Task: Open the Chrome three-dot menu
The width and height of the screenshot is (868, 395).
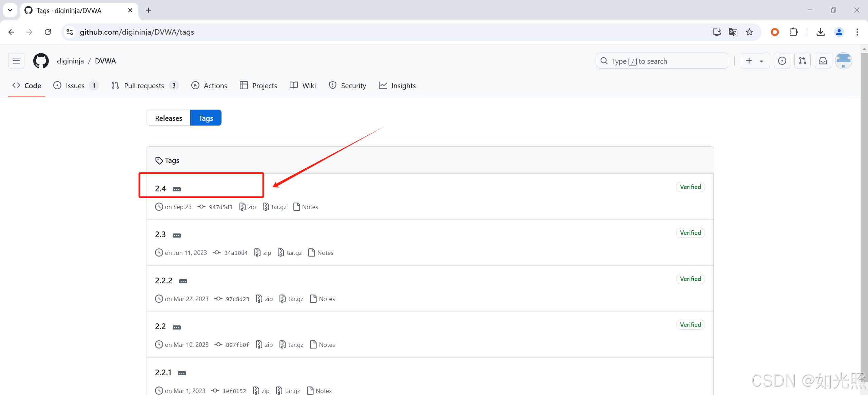Action: pyautogui.click(x=857, y=32)
